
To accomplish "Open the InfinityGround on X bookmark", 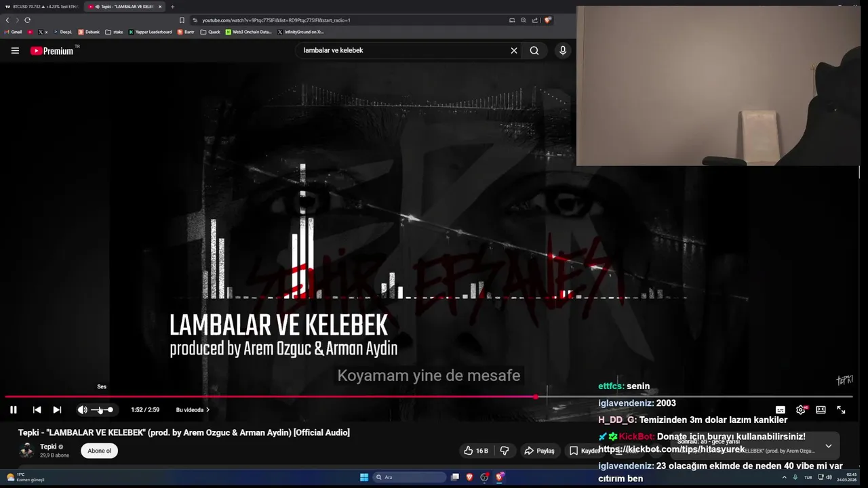I will 300,32.
